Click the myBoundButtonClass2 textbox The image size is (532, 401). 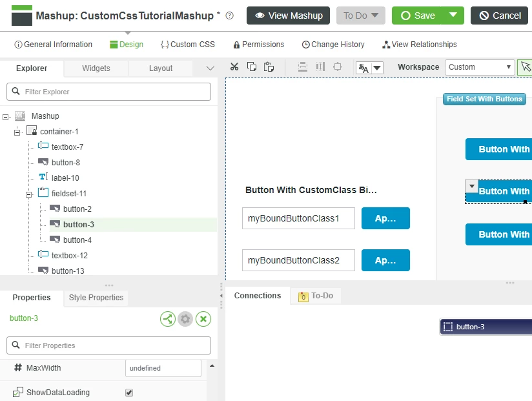click(298, 260)
